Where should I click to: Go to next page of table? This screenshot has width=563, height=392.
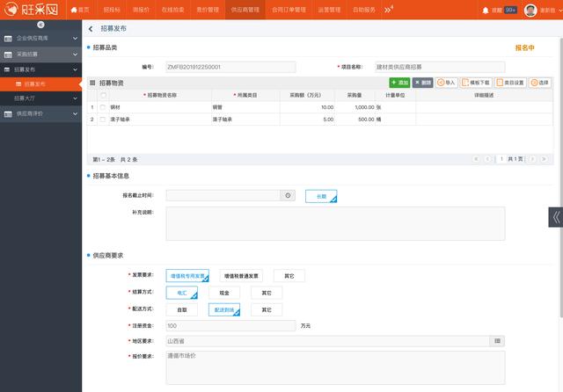tap(532, 159)
